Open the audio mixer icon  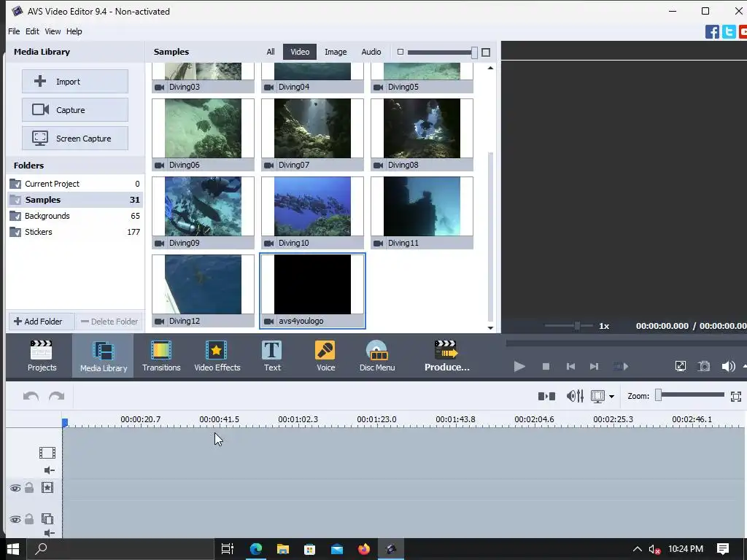[x=575, y=396]
